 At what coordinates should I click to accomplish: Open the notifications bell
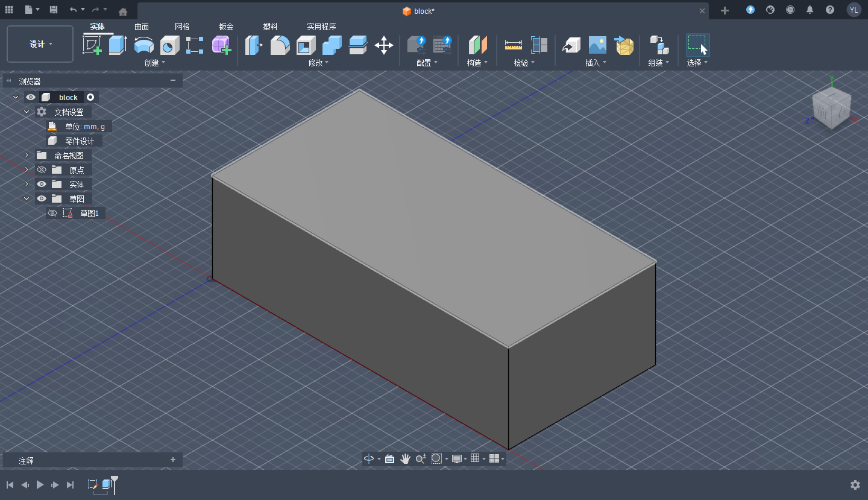pyautogui.click(x=810, y=10)
